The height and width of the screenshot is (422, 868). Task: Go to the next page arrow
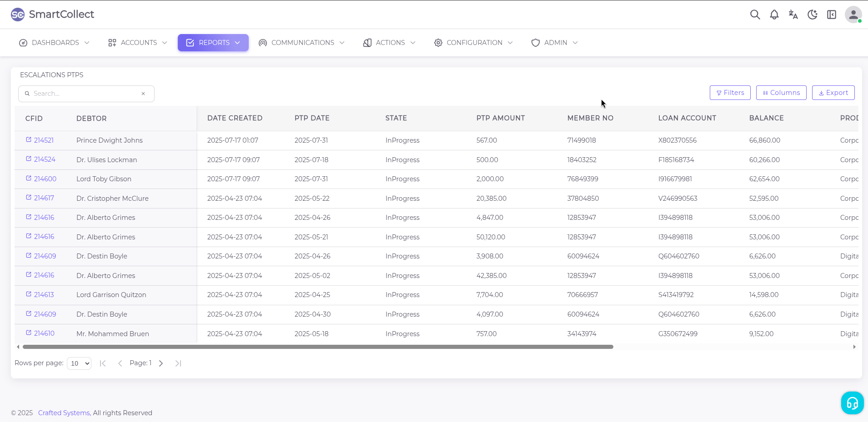[161, 363]
